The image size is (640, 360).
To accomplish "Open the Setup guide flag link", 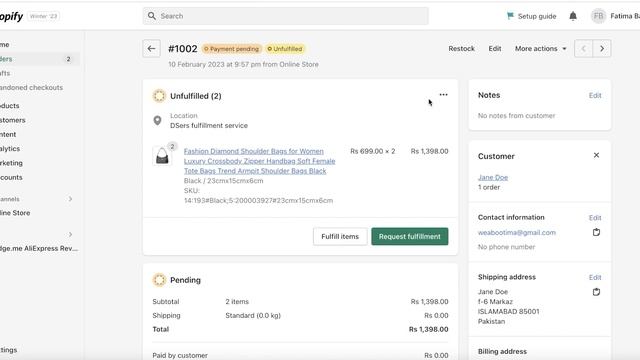I will pos(531,16).
